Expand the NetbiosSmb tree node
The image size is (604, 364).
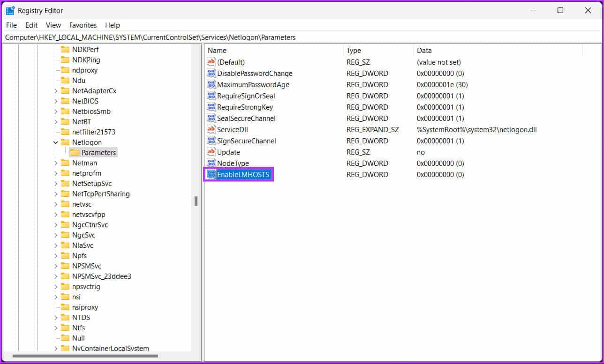[x=56, y=111]
